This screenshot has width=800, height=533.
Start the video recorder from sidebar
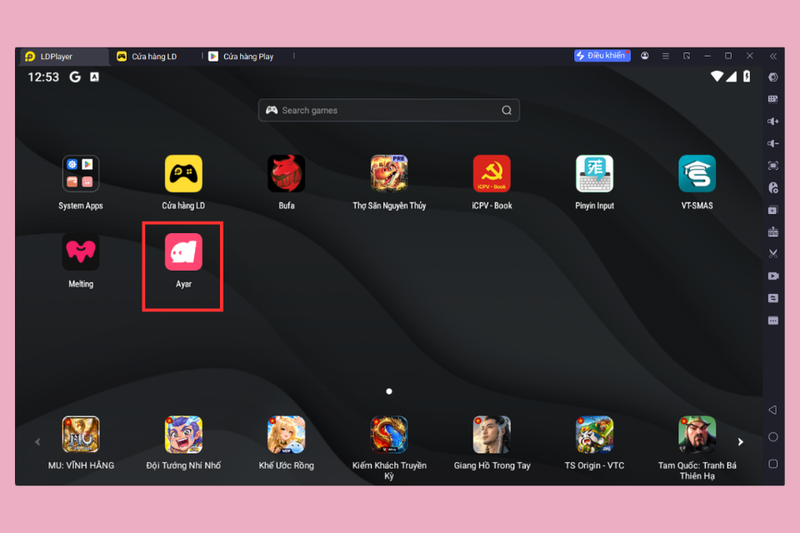(773, 276)
